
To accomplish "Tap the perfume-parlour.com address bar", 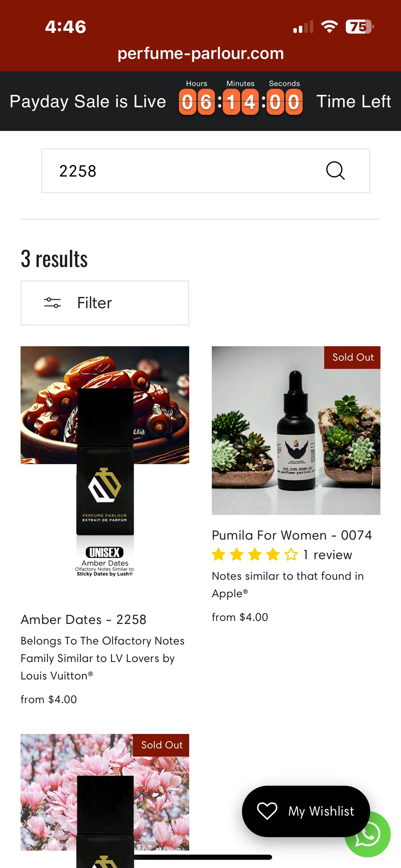I will pyautogui.click(x=201, y=53).
